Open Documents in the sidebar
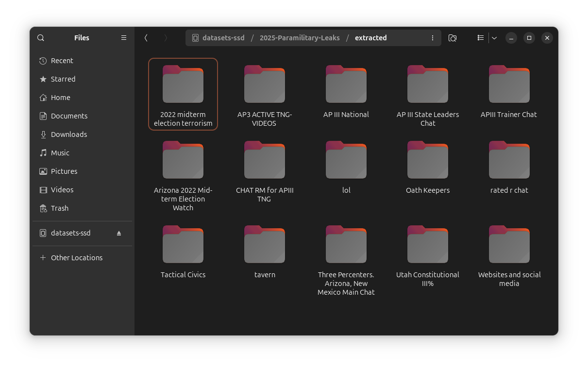588x368 pixels. 82,116
